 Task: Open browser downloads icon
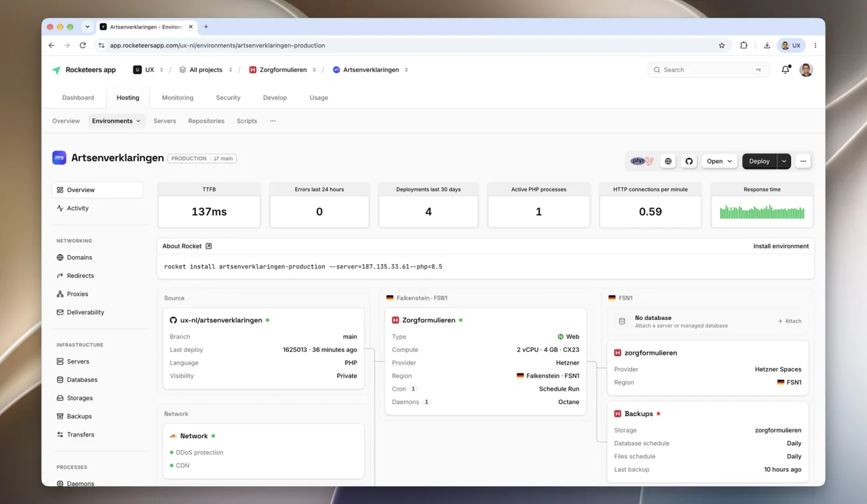click(x=767, y=45)
